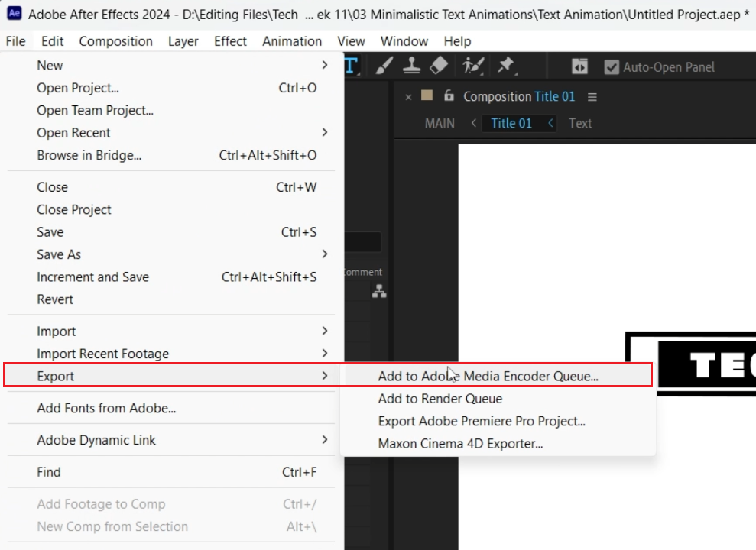Switch to the MAIN composition breadcrumb
This screenshot has height=550, width=756.
tap(440, 123)
